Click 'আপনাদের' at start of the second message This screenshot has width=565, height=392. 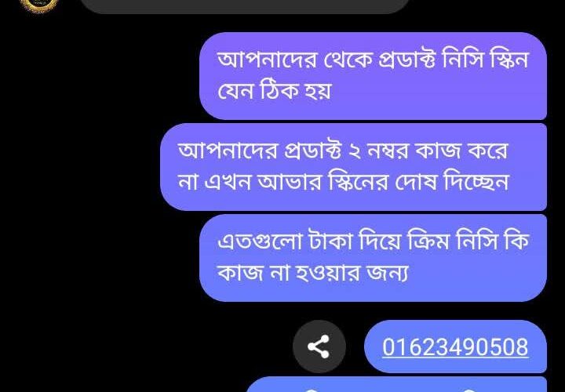coord(228,151)
